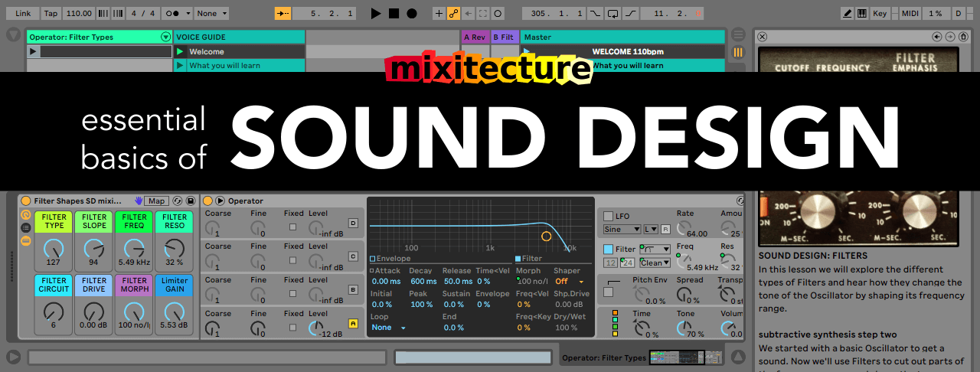Toggle Filter Shapes rack device activator

(x=26, y=201)
